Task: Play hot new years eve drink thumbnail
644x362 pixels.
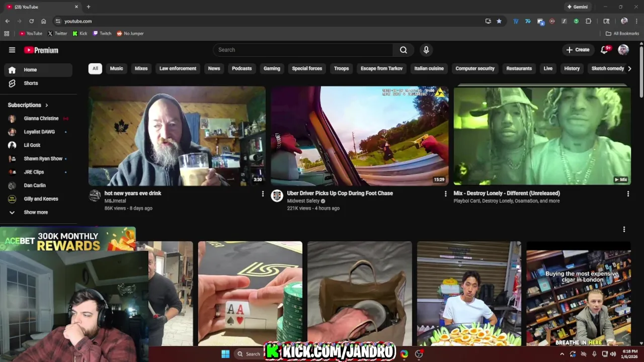Action: 177,136
